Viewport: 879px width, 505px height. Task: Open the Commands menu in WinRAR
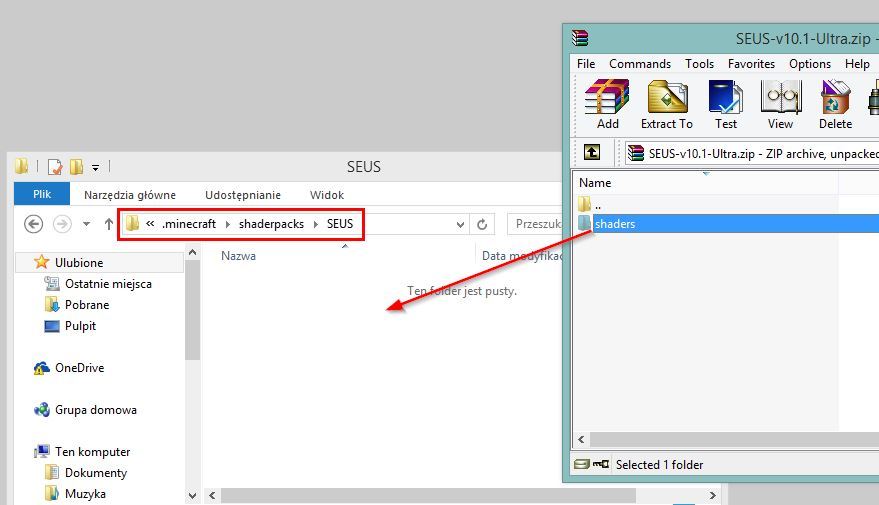640,64
